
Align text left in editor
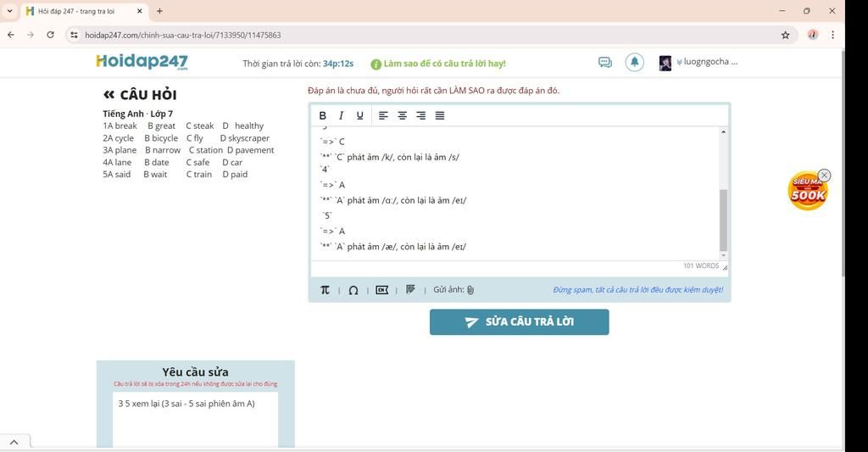(x=383, y=115)
